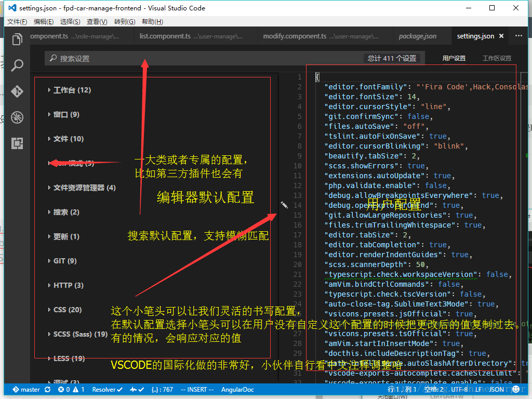Open the 选择(S) menu
Screen dimensions: 532x399
point(70,22)
